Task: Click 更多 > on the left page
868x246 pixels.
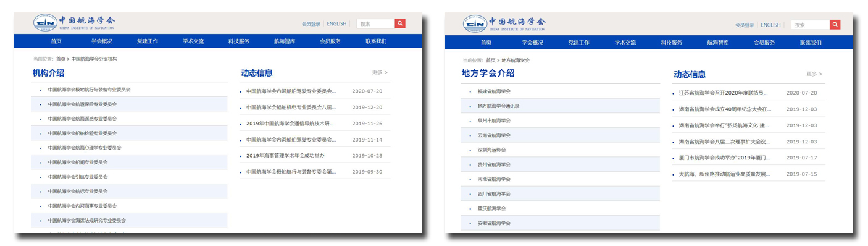Action: [x=380, y=72]
